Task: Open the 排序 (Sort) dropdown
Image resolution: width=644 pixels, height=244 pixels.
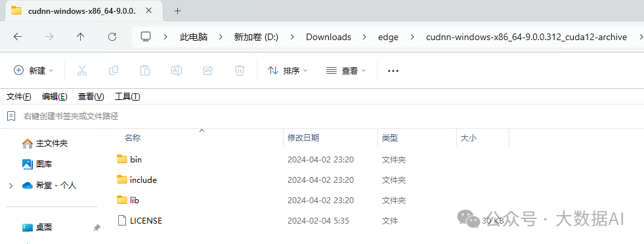Action: pos(288,71)
